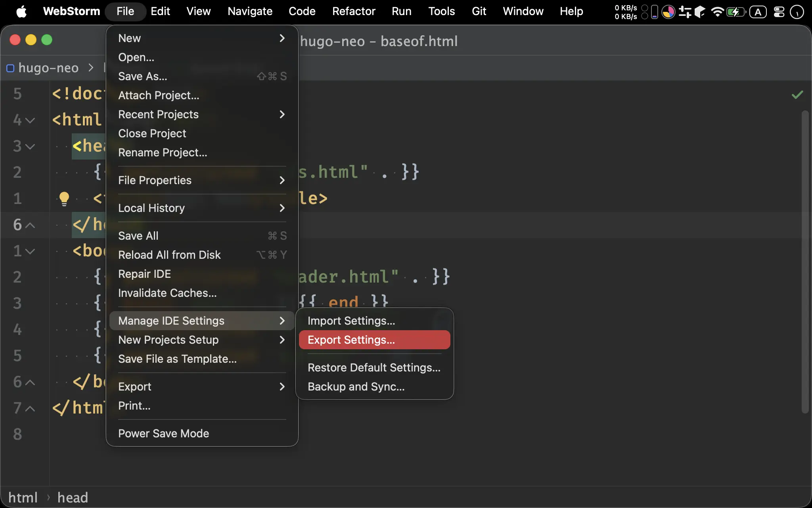Screen dimensions: 812x508
Task: Select Reload All from Disk
Action: [x=202, y=255]
